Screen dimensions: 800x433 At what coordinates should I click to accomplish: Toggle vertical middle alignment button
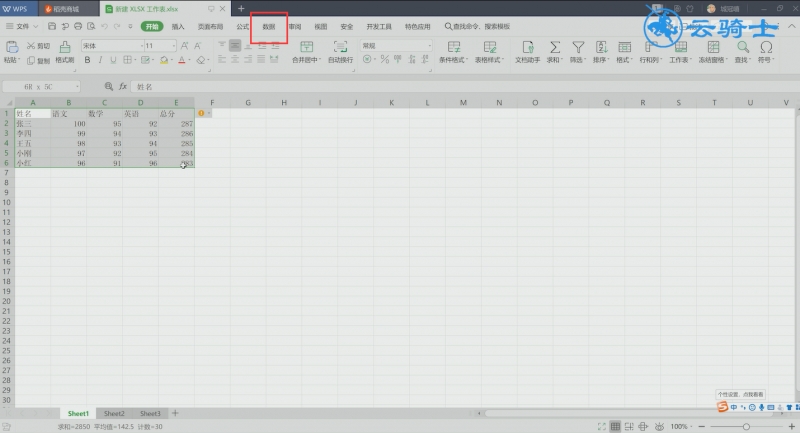click(x=235, y=46)
